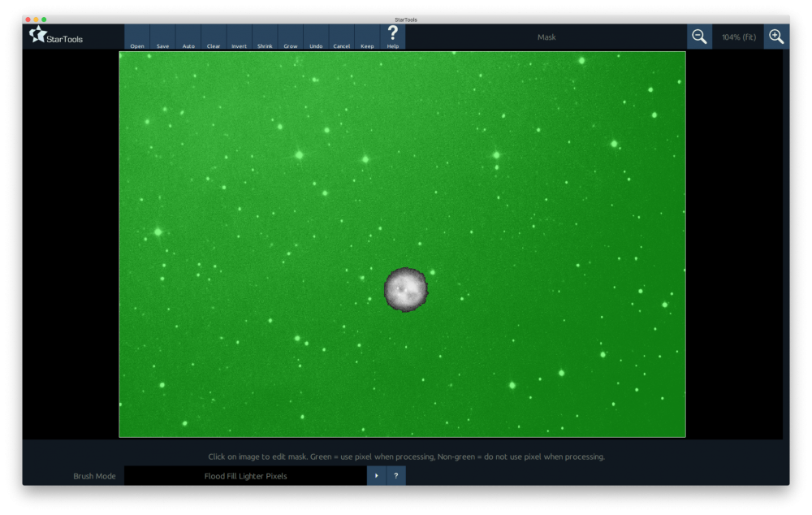Clear the mask selection

[214, 37]
